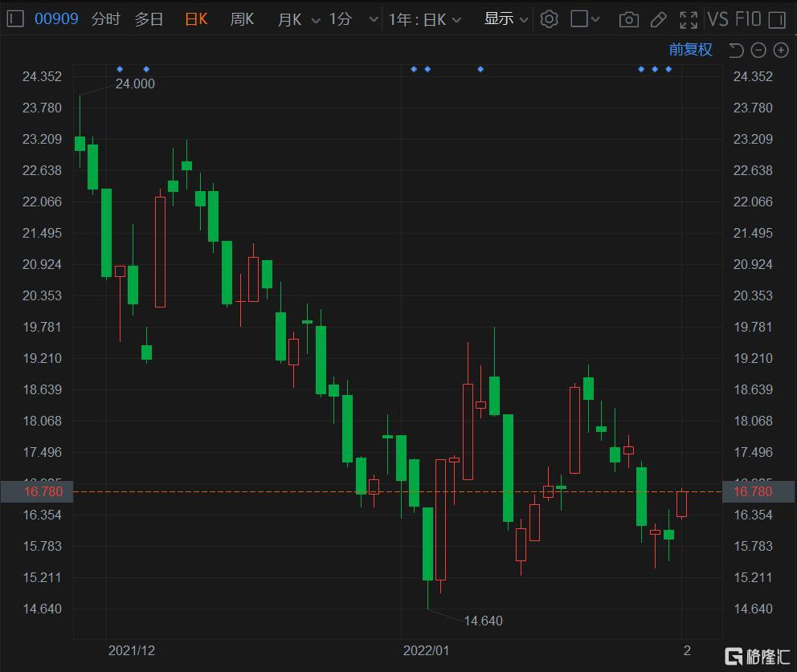
Task: Enter fullscreen with the expand icon
Action: 689,20
